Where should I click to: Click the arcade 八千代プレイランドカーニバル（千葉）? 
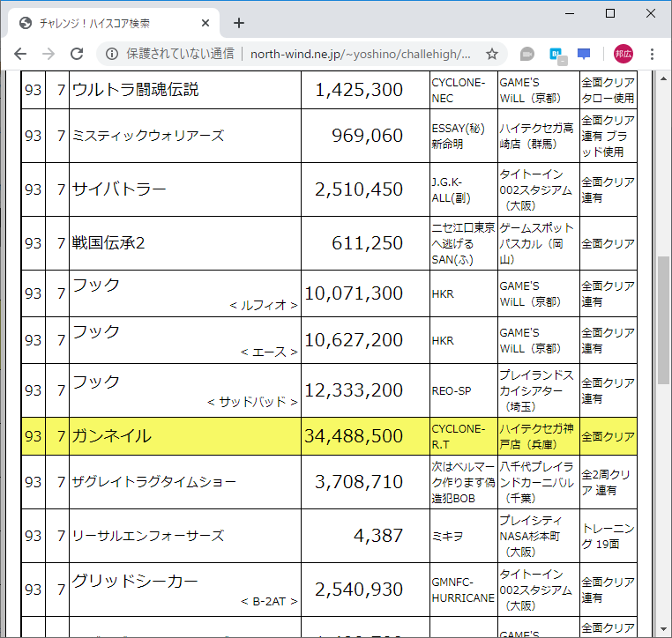[536, 482]
